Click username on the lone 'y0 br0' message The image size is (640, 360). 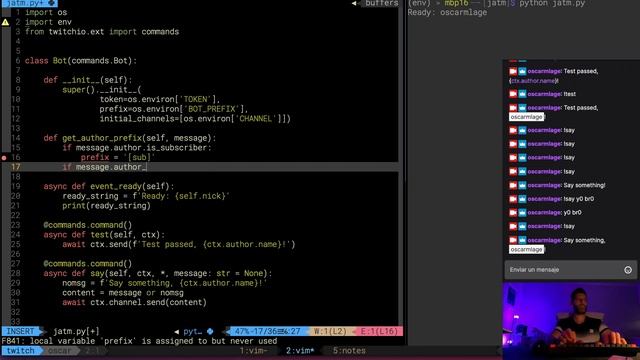pos(544,213)
